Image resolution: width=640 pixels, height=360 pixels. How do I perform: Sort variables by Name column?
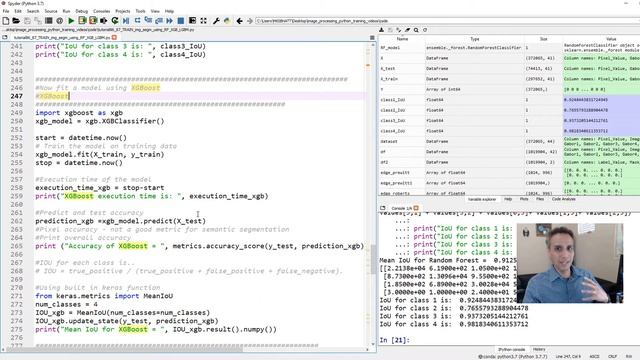(x=402, y=39)
